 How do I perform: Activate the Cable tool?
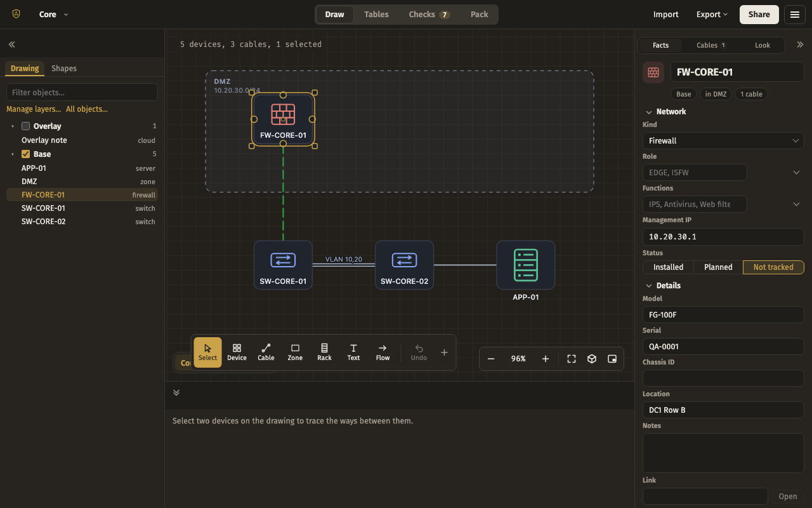(x=266, y=352)
